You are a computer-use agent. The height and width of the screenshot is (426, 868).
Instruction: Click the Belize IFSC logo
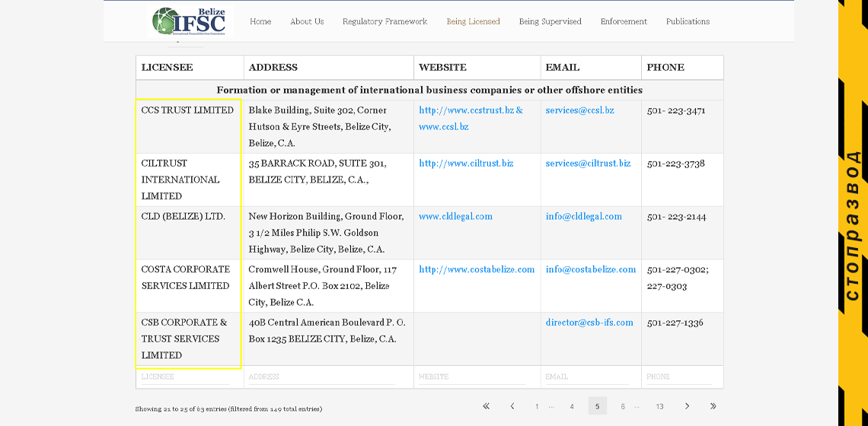point(190,21)
